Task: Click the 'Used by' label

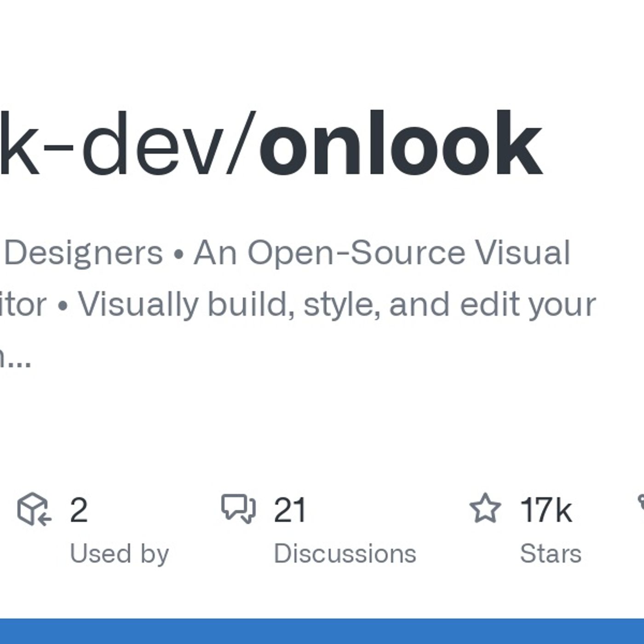Action: [x=120, y=553]
